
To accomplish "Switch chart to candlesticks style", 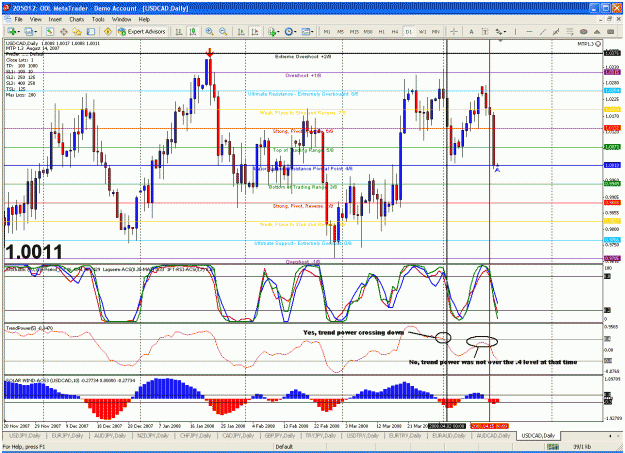I will pyautogui.click(x=193, y=32).
